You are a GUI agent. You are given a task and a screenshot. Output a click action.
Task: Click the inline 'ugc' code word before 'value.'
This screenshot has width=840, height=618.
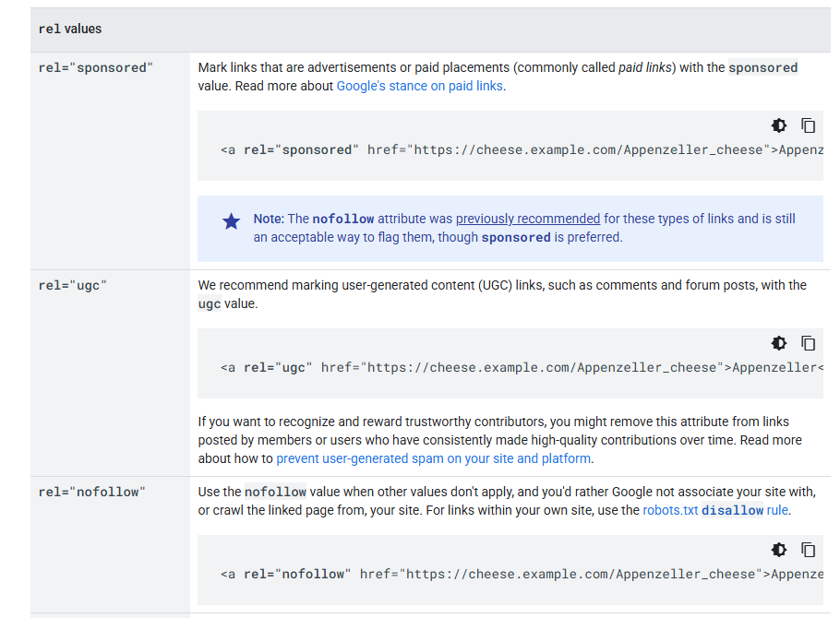210,304
